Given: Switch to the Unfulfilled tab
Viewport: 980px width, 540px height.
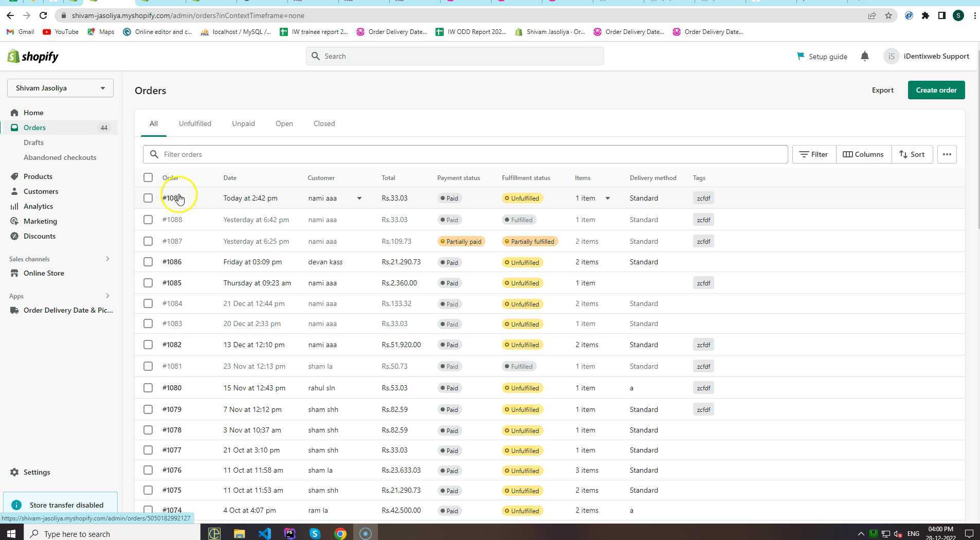Looking at the screenshot, I should (x=195, y=123).
